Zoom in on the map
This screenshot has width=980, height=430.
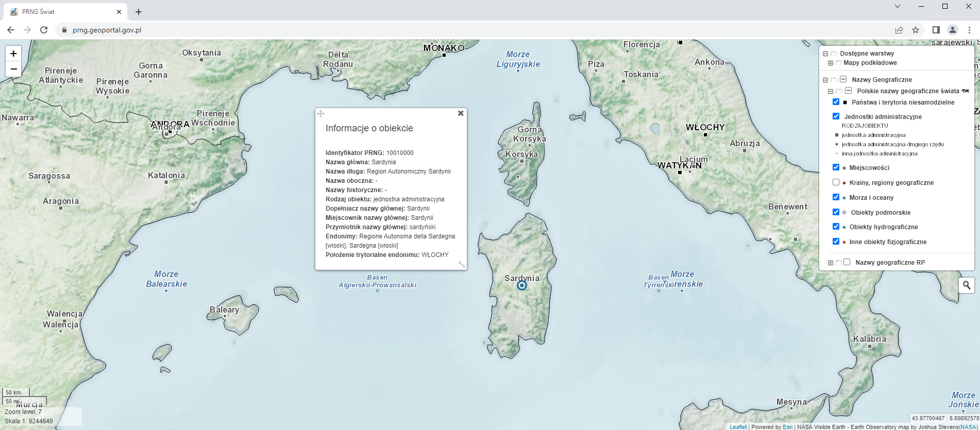pyautogui.click(x=13, y=54)
